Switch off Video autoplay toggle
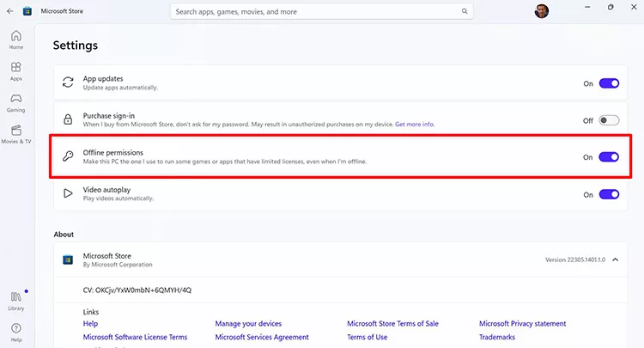The height and width of the screenshot is (348, 644). click(x=609, y=194)
